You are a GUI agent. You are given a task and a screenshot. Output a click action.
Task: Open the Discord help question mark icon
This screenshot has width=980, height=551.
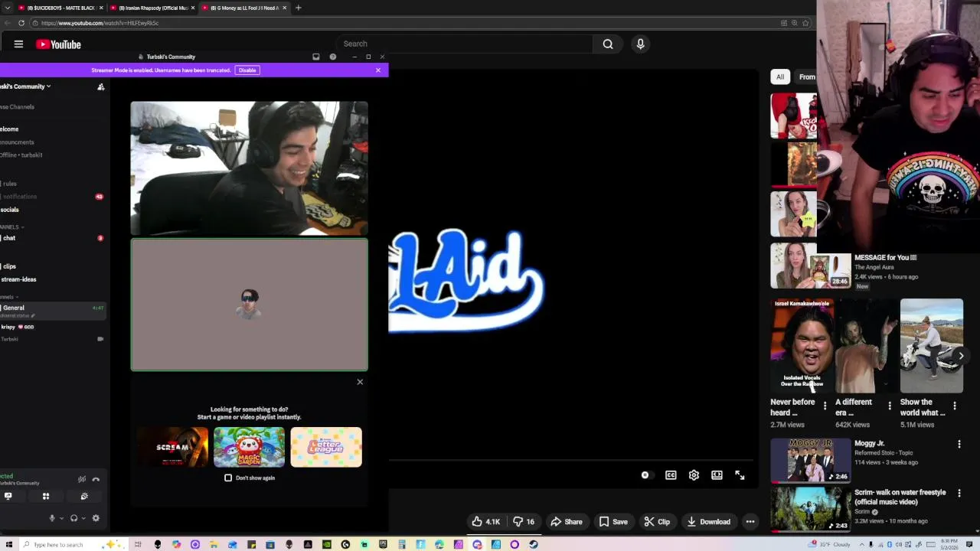pyautogui.click(x=333, y=57)
